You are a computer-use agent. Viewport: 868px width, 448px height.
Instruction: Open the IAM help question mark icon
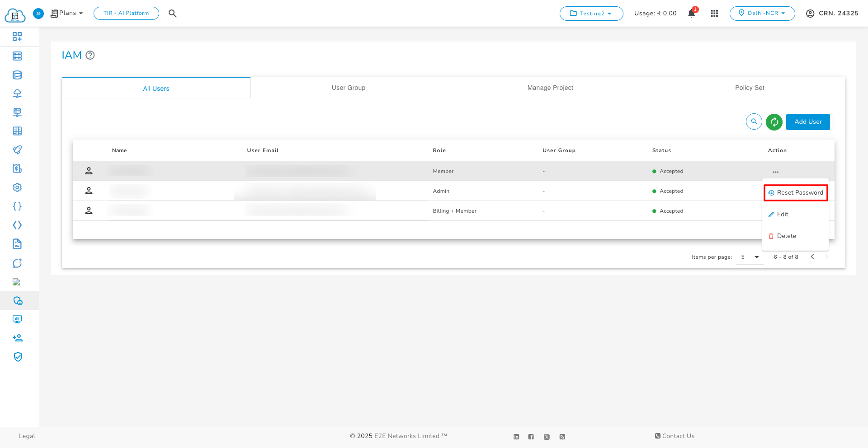[90, 56]
